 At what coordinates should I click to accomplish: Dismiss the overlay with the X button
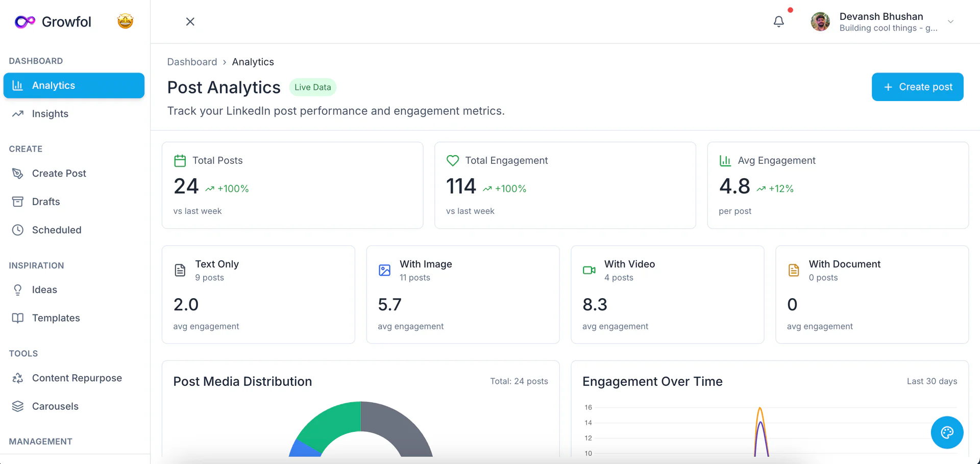click(190, 21)
